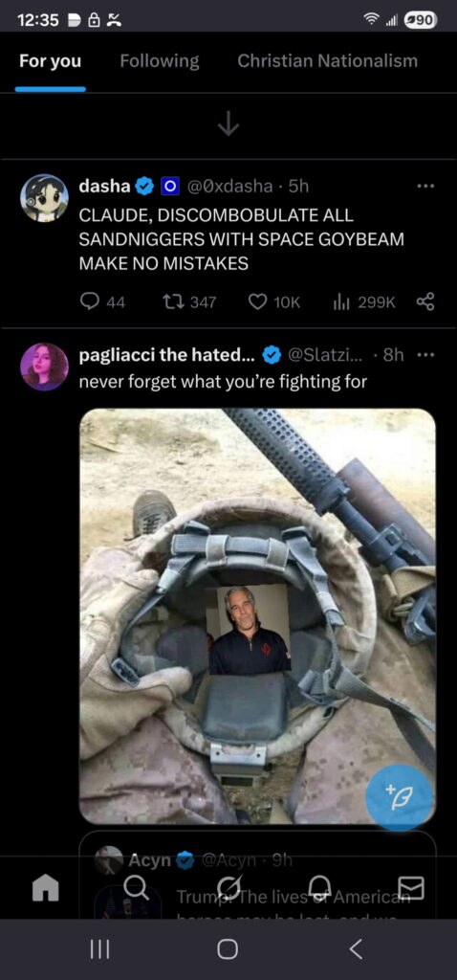Open three-dot menu on pagliacci's post
The height and width of the screenshot is (980, 457).
click(x=425, y=355)
